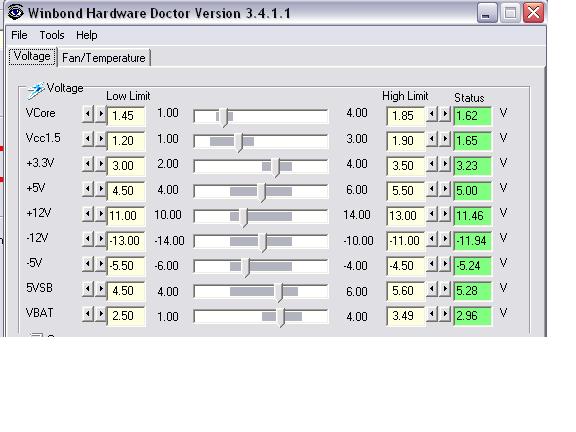Screen dimensions: 576x432
Task: Click the -5V low limit input field
Action: click(126, 266)
